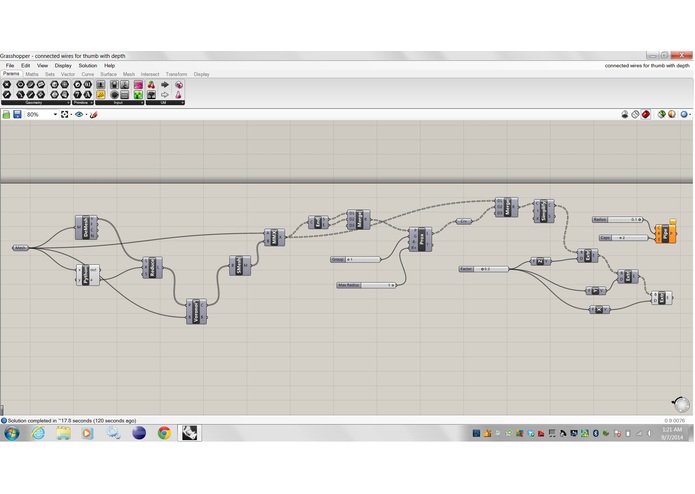
Task: Open Google Chrome from taskbar
Action: point(164,433)
